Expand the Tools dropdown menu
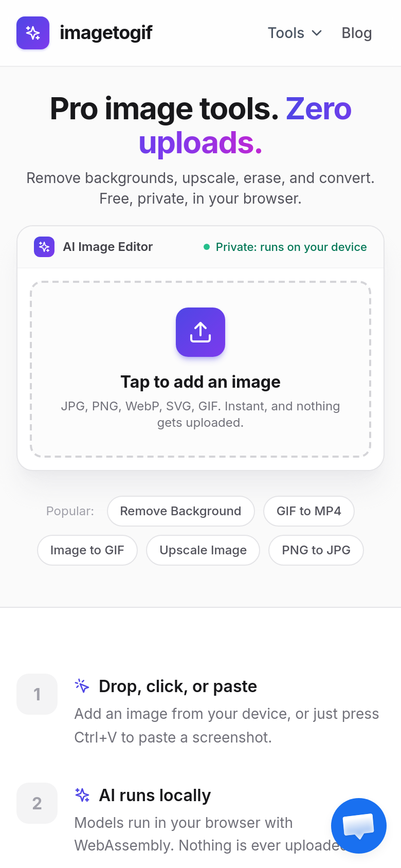401x868 pixels. tap(295, 33)
